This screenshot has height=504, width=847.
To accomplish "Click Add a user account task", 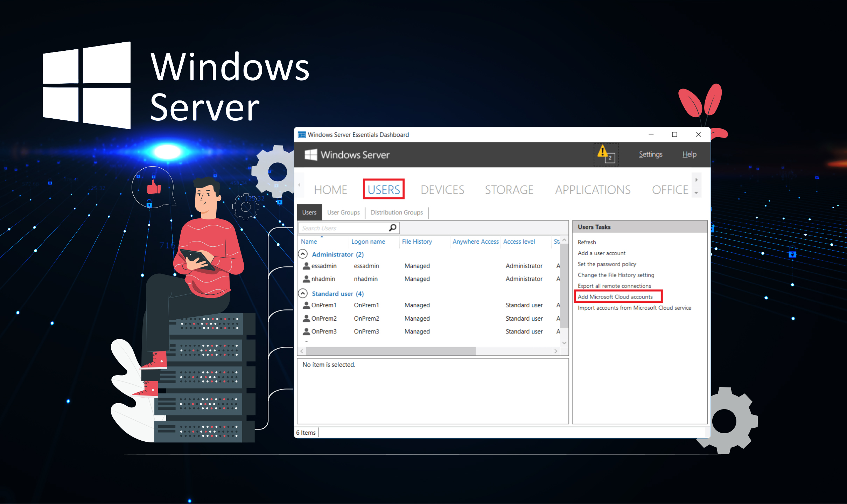I will [x=601, y=253].
